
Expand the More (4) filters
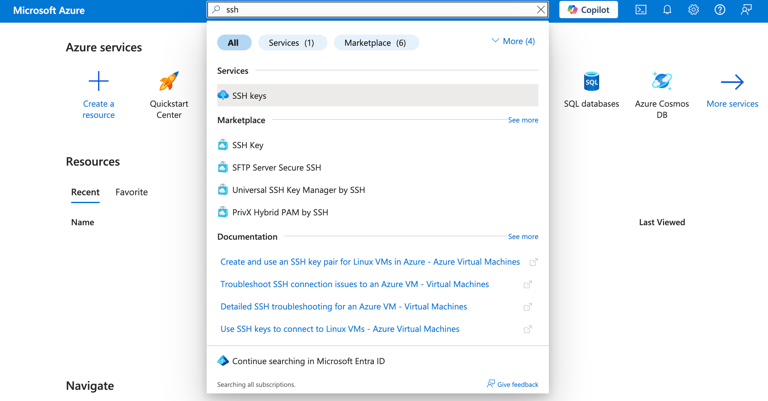[513, 42]
